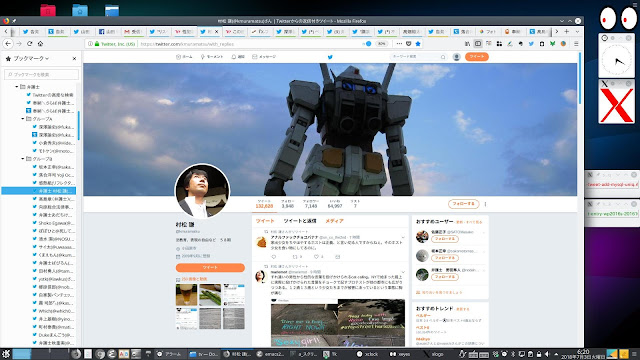Click the retweet icon on first tweet
640x360 pixels.
pos(295,257)
